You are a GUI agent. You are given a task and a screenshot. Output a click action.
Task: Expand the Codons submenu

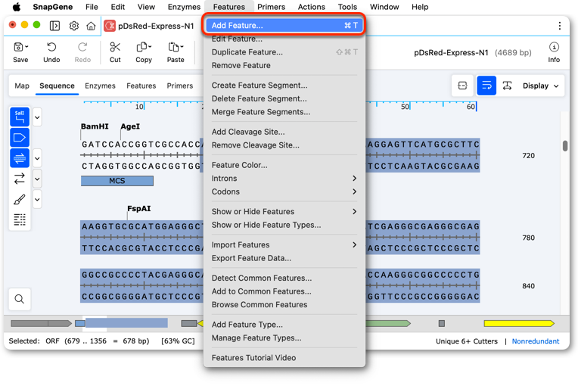coord(284,191)
